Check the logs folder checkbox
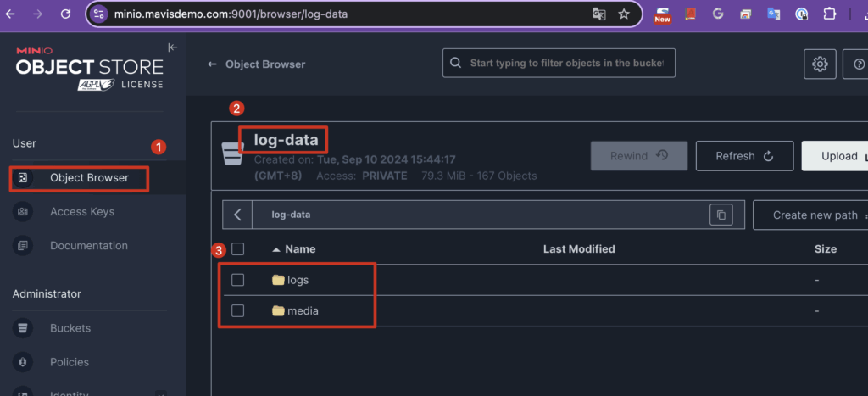868x396 pixels. click(x=238, y=280)
